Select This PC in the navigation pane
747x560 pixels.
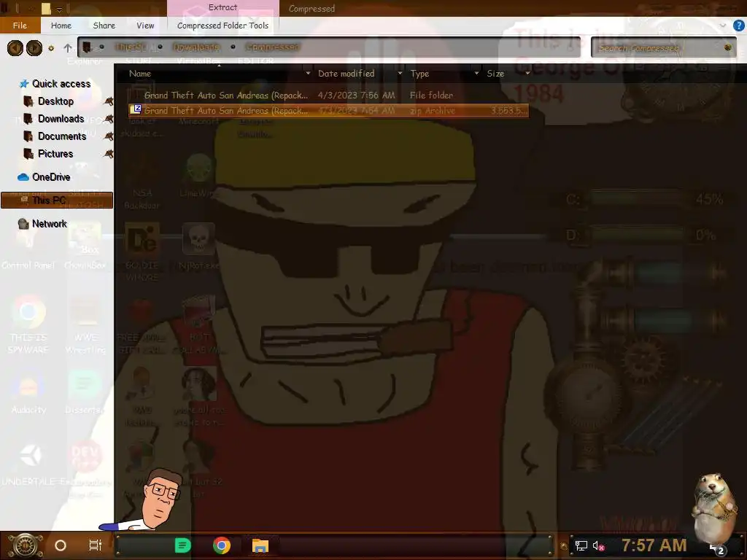coord(57,201)
